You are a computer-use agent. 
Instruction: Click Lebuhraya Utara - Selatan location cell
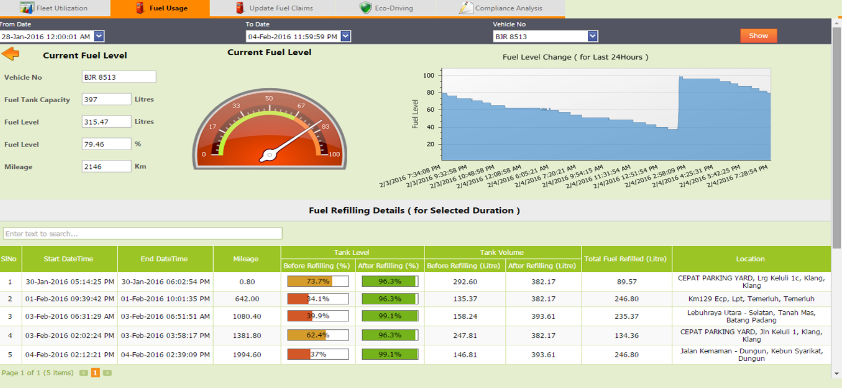click(x=751, y=316)
